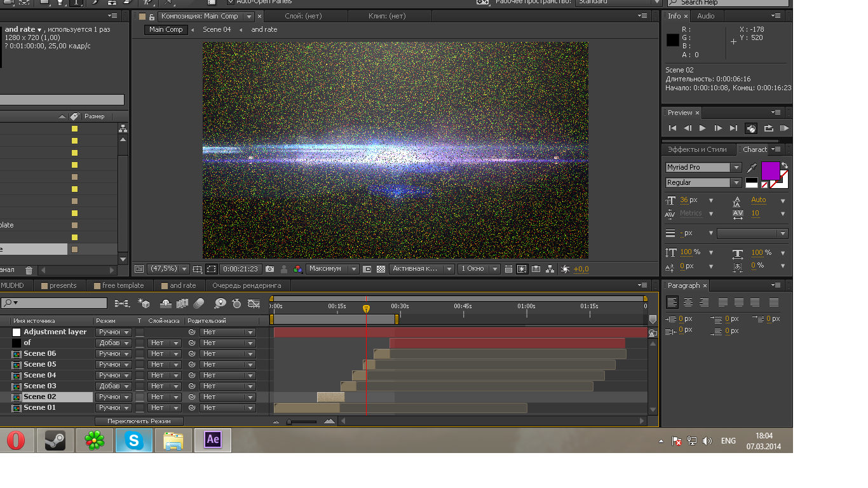868x488 pixels.
Task: Justify all paragraph lines
Action: click(773, 302)
